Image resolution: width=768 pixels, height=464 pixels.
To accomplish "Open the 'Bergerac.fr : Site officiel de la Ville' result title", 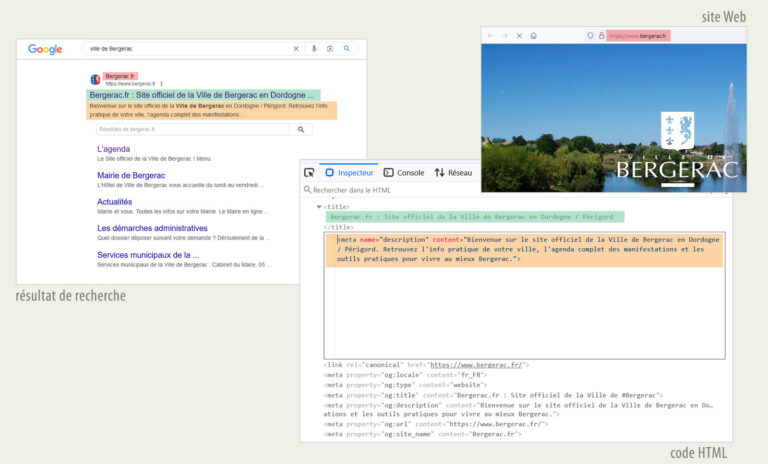I will pyautogui.click(x=202, y=95).
